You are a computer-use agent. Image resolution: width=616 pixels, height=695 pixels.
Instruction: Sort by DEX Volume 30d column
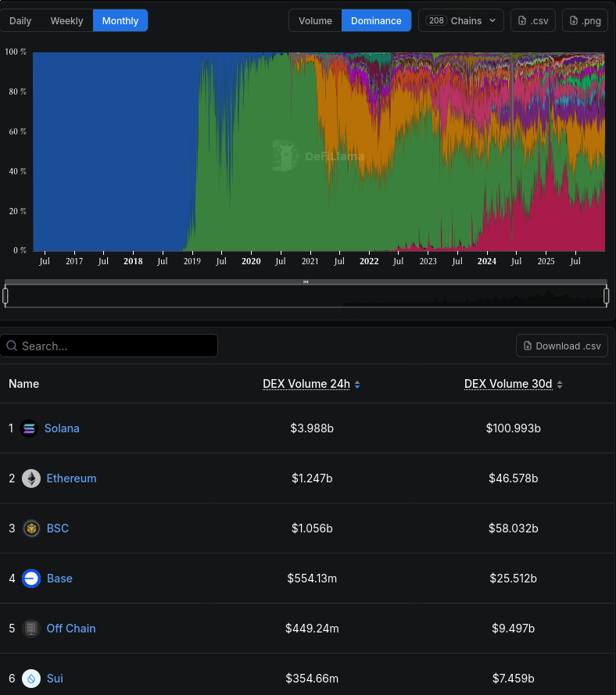[508, 384]
